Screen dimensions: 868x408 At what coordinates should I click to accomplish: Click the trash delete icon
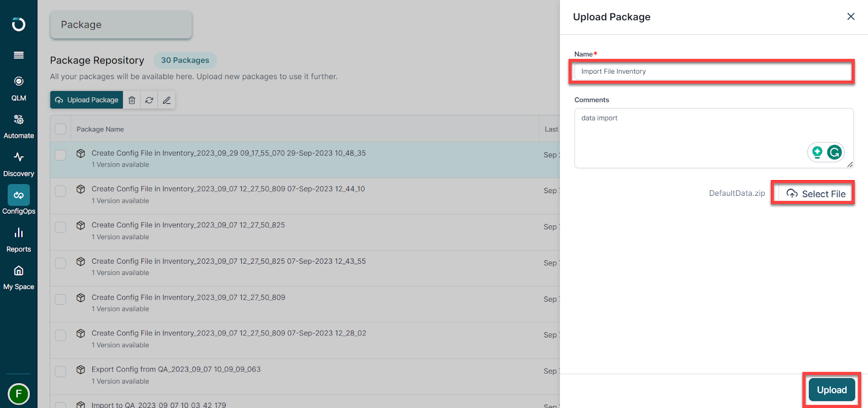(x=132, y=100)
